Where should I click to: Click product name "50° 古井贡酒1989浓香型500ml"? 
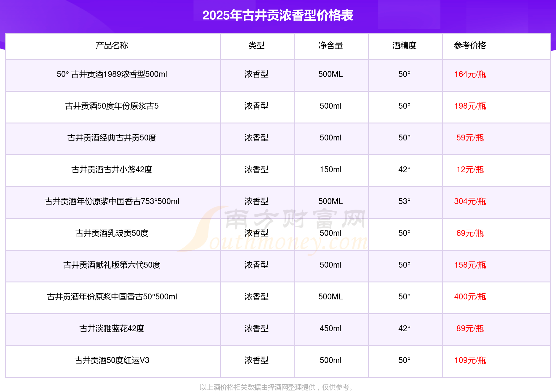click(x=112, y=74)
